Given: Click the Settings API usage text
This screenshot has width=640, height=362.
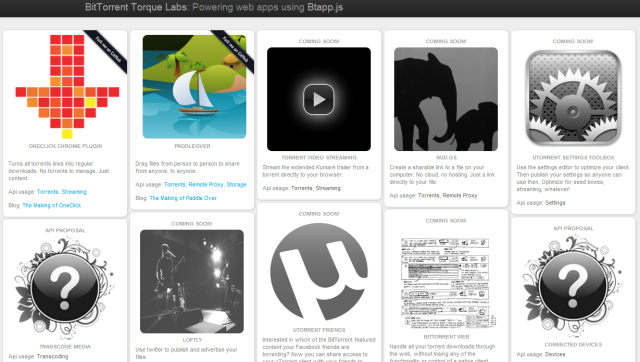Looking at the screenshot, I should pyautogui.click(x=555, y=203).
